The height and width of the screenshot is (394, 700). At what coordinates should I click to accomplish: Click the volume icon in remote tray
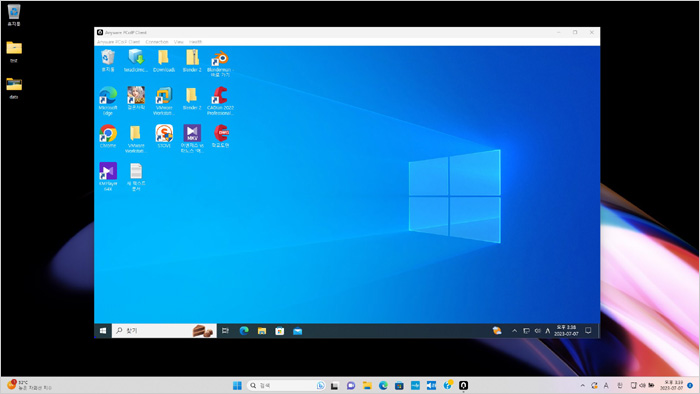click(538, 331)
